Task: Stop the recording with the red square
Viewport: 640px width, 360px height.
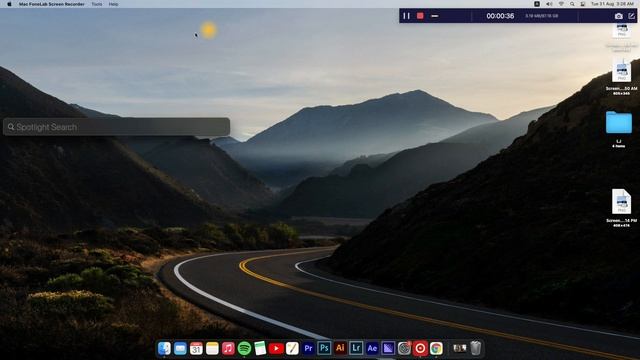Action: (x=420, y=16)
